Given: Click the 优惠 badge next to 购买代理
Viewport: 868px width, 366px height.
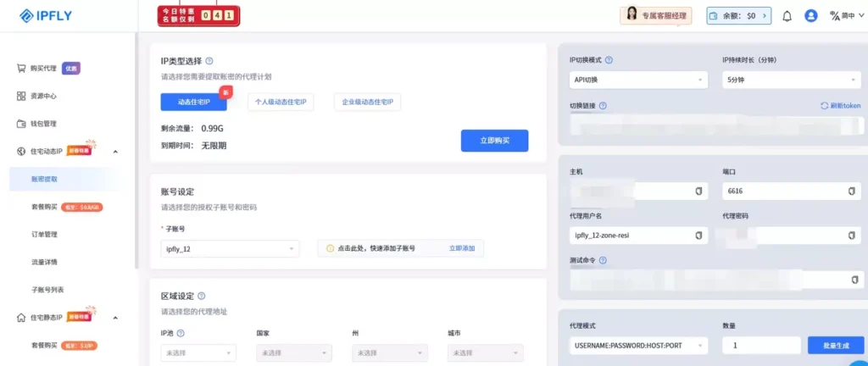Looking at the screenshot, I should tap(71, 69).
